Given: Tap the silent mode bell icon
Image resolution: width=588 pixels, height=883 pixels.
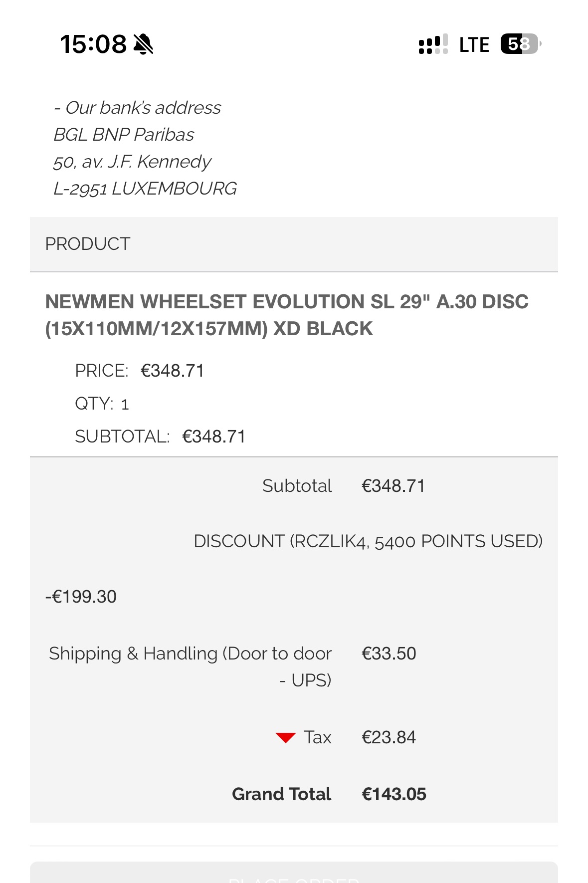Looking at the screenshot, I should pos(143,44).
